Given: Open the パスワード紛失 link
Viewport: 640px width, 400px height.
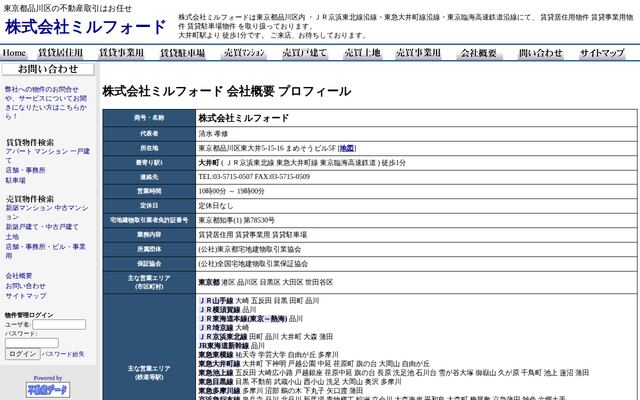Looking at the screenshot, I should (x=63, y=354).
